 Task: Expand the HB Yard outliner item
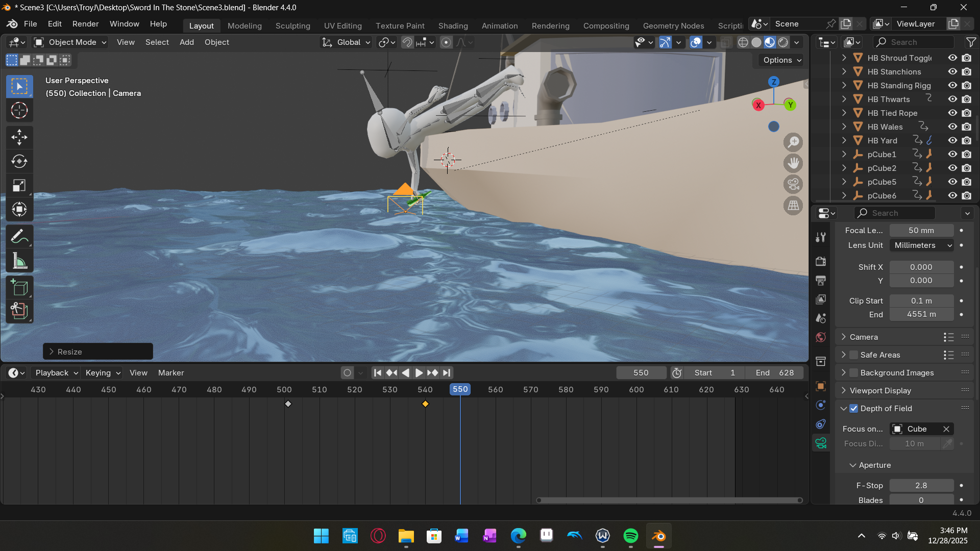pyautogui.click(x=844, y=141)
